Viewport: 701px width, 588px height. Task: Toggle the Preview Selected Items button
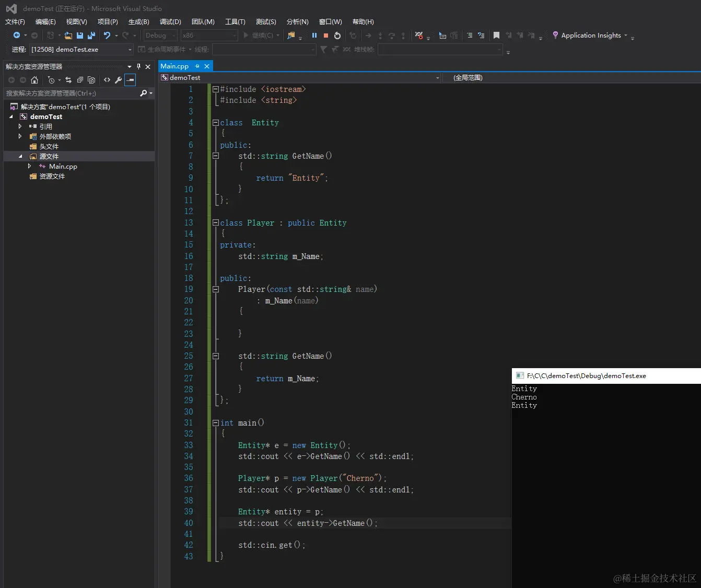(130, 80)
